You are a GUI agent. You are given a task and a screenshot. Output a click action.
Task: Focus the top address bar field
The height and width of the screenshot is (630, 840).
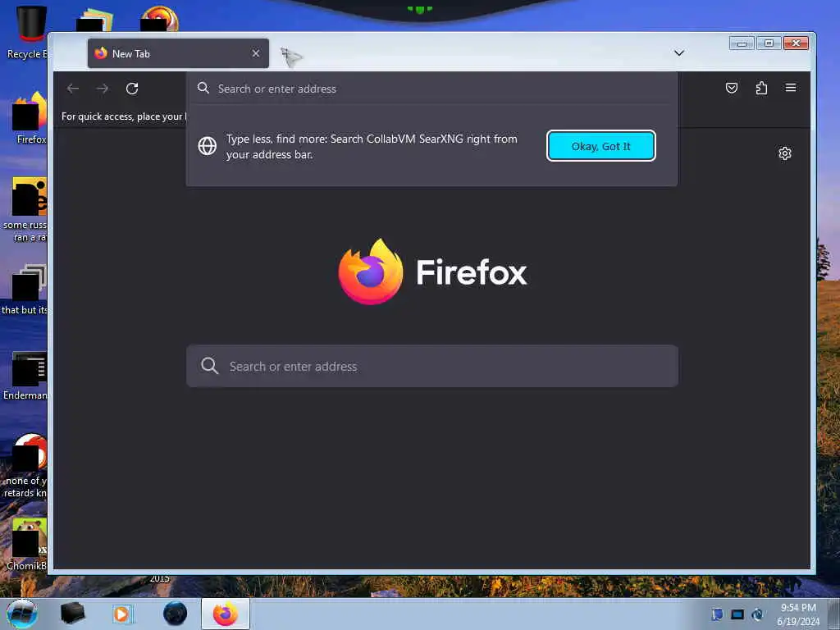pyautogui.click(x=431, y=89)
